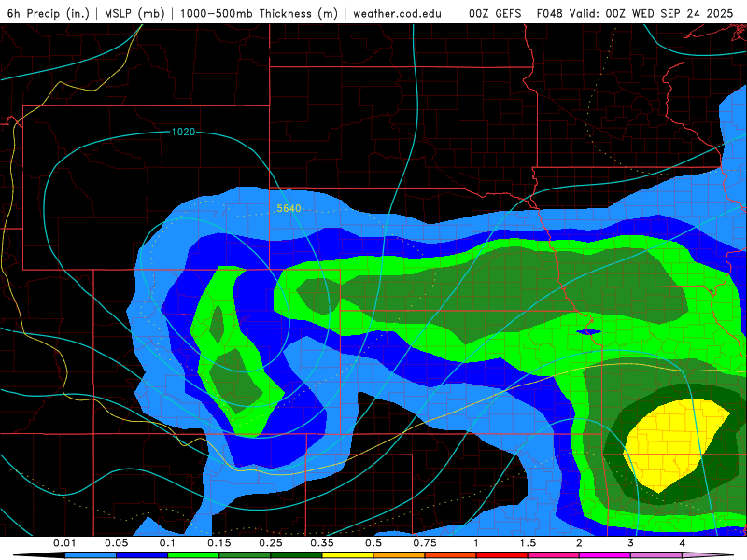Click the 0.01 legend value

click(64, 543)
